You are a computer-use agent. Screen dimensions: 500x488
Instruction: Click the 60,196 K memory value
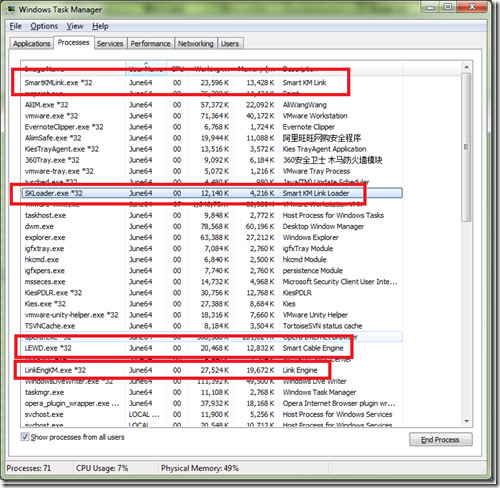click(x=260, y=226)
